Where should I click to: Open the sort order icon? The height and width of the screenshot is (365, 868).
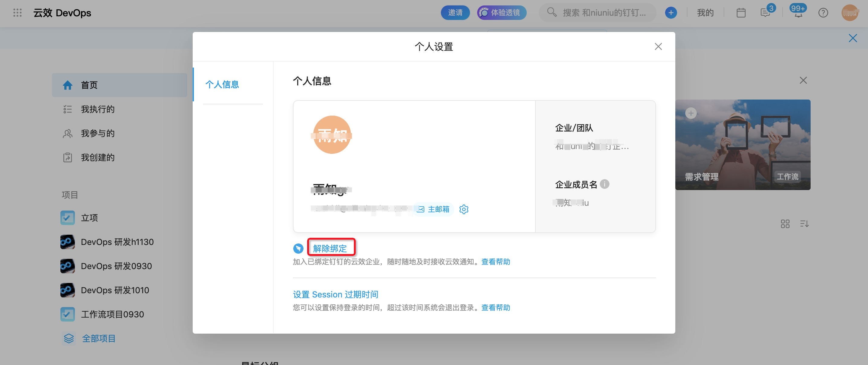click(x=804, y=224)
